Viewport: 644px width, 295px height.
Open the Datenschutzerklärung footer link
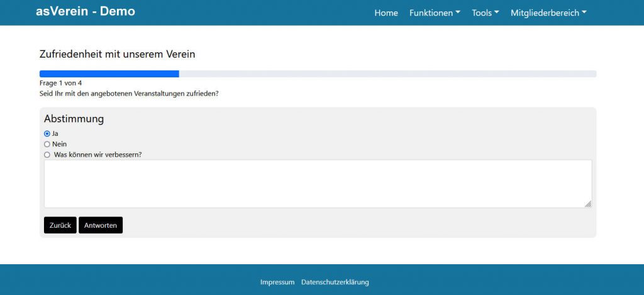point(335,282)
